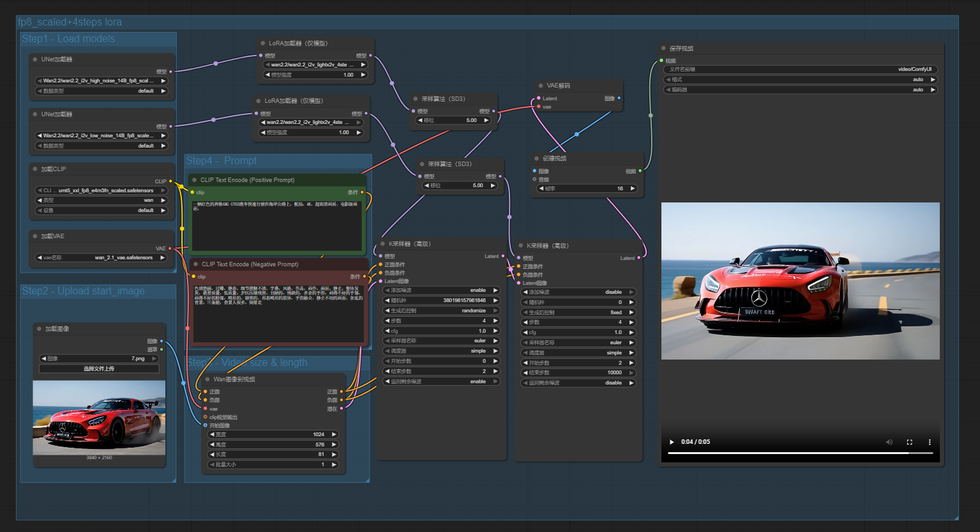Collapse the 创建视频 node with its title dot
This screenshot has width=980, height=532.
[x=537, y=158]
